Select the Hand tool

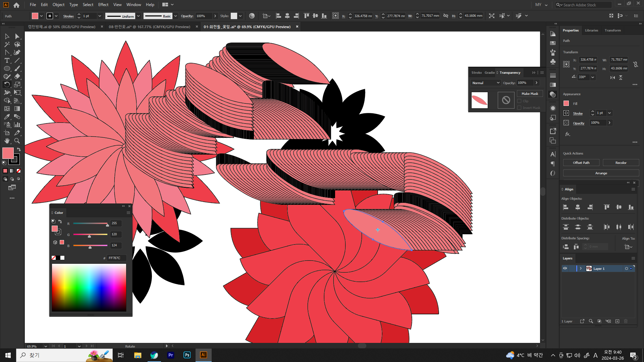(7, 141)
